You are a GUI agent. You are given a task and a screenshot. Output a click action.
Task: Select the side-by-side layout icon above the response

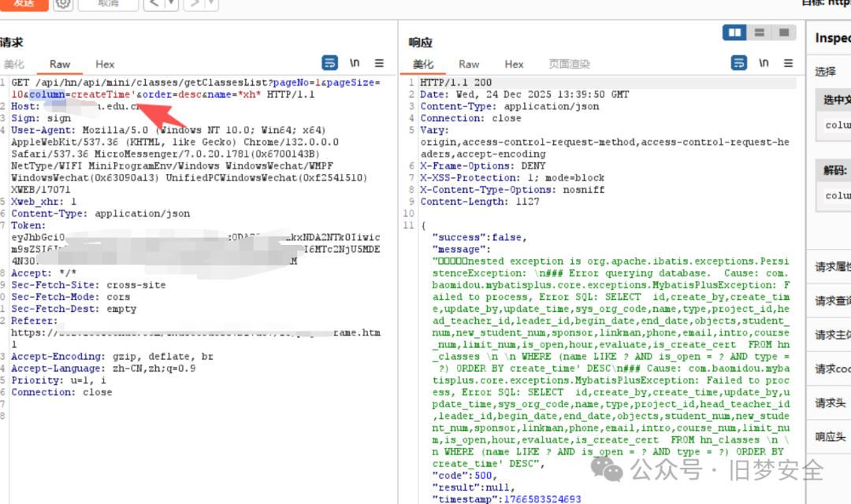734,32
